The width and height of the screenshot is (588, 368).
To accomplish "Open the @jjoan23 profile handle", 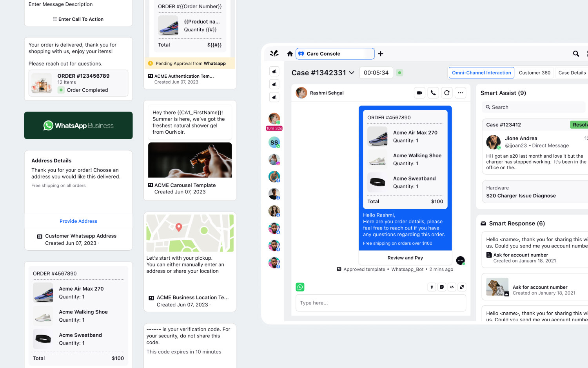I will pos(516,146).
